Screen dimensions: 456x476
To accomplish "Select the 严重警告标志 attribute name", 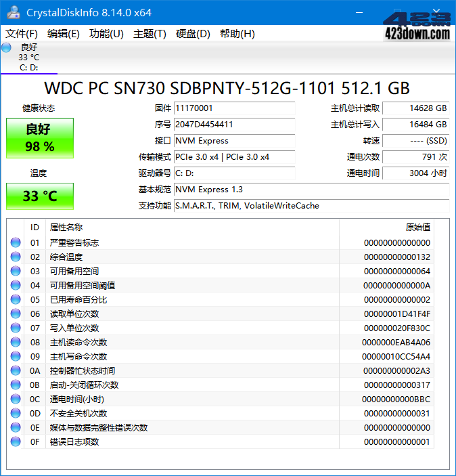I will pyautogui.click(x=74, y=243).
